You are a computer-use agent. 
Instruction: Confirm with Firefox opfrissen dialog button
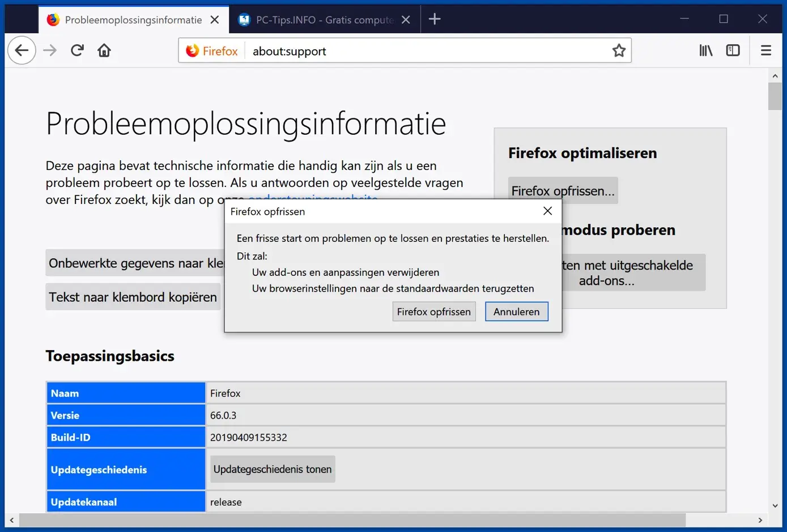pos(434,312)
